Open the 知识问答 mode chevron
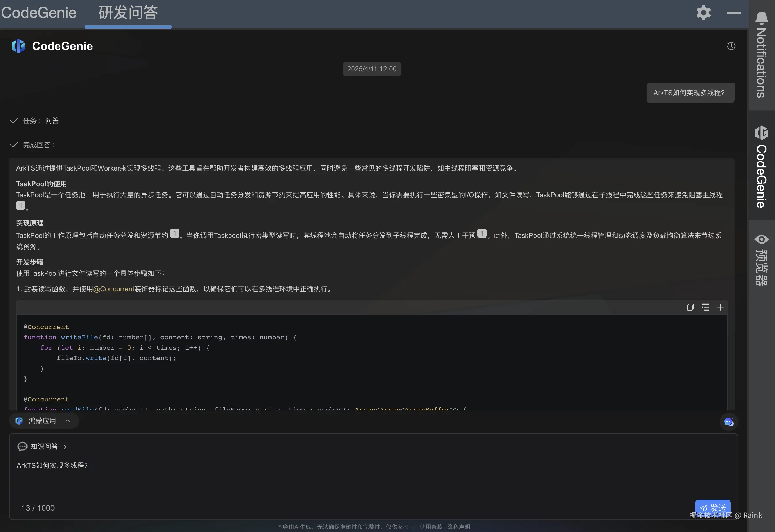The width and height of the screenshot is (775, 532). (65, 447)
